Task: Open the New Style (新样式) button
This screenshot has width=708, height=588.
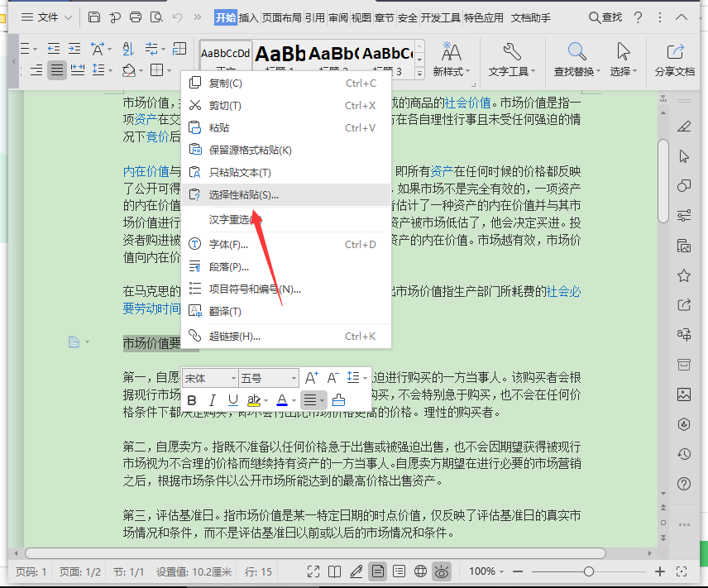Action: (451, 60)
